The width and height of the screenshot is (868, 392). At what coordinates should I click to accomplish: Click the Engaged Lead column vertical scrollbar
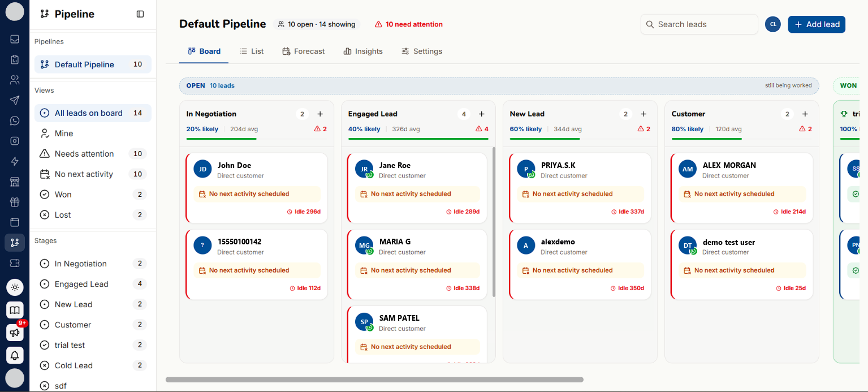[494, 222]
